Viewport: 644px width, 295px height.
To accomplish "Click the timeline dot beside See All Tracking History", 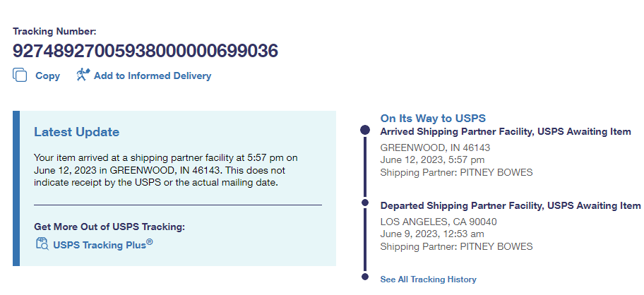I will pos(365,277).
